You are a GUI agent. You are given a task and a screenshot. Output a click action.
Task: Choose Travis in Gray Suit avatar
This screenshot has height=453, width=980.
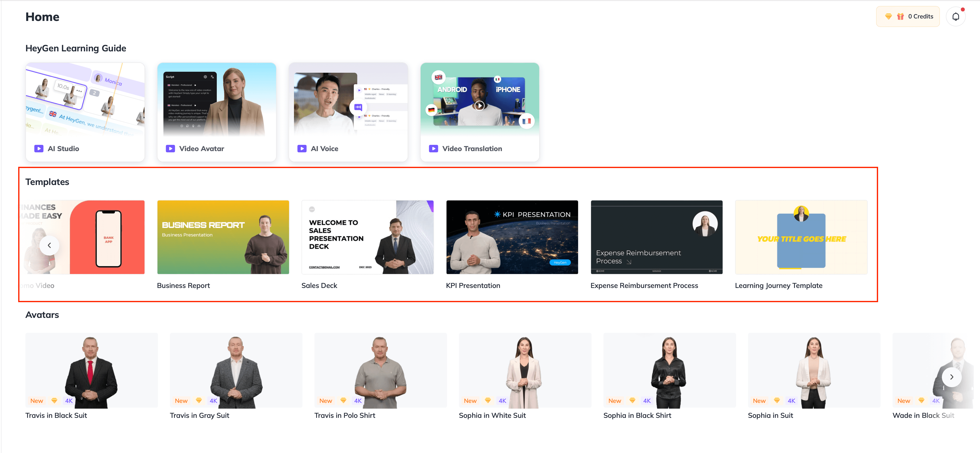point(236,370)
